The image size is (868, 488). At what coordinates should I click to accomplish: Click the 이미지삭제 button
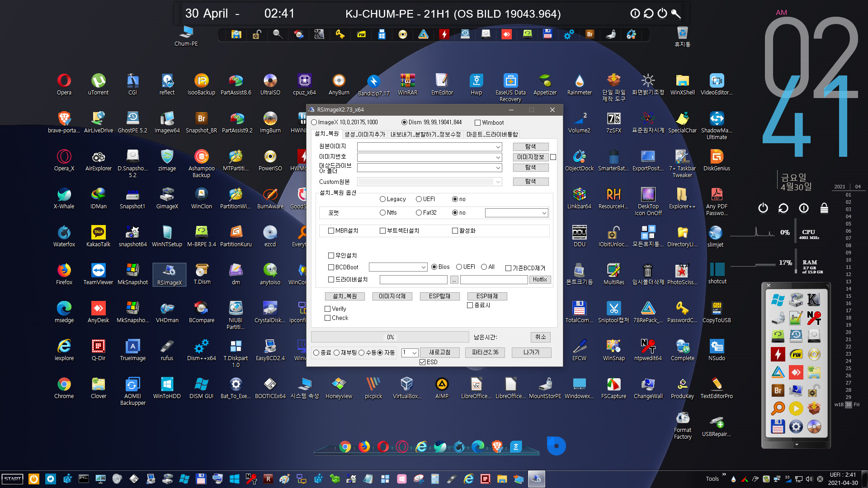click(392, 296)
